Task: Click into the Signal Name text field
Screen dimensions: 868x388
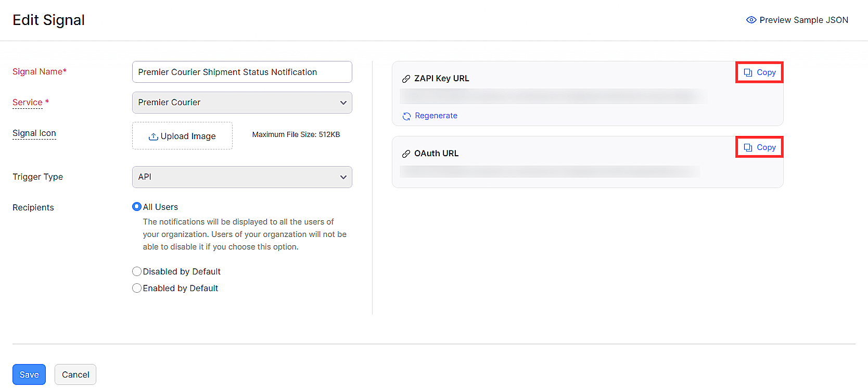Action: (242, 72)
